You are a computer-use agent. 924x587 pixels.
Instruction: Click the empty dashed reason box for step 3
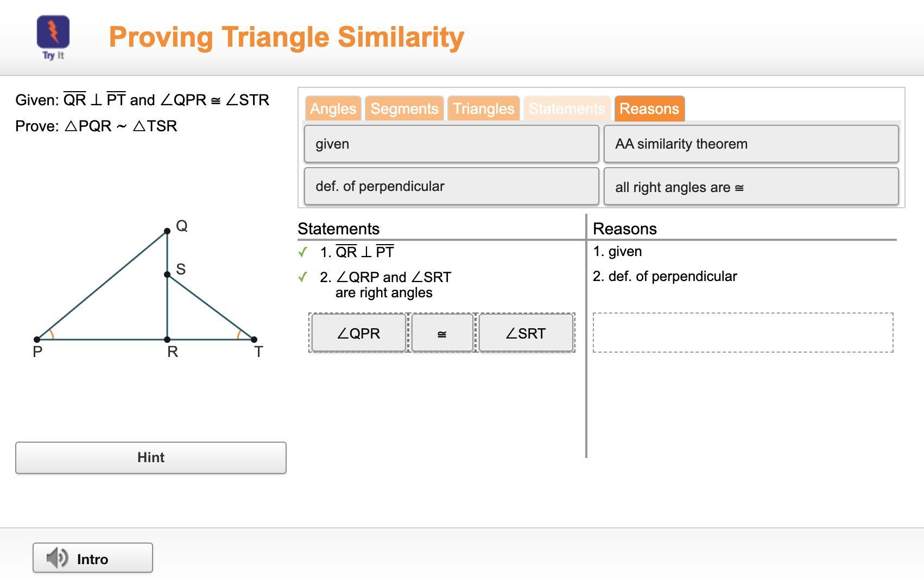(x=743, y=333)
